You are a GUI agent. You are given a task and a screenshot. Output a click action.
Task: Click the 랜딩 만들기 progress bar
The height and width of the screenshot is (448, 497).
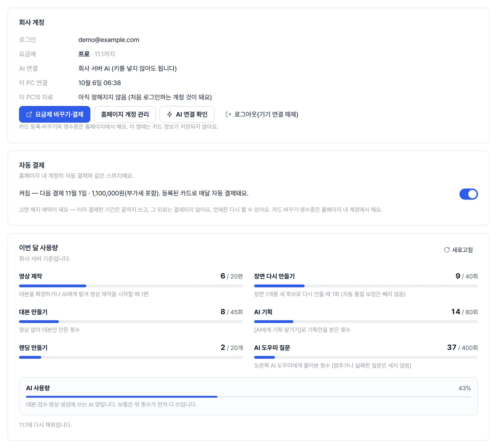[131, 357]
